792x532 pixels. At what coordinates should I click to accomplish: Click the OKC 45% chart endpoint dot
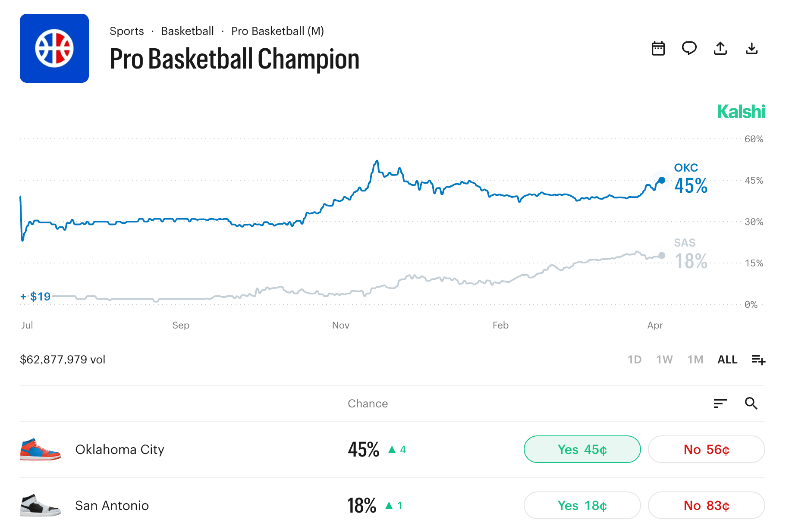click(662, 180)
